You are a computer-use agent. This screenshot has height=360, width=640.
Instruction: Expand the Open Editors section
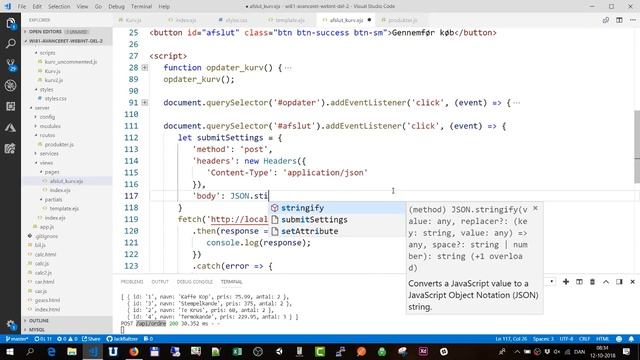[x=68, y=31]
